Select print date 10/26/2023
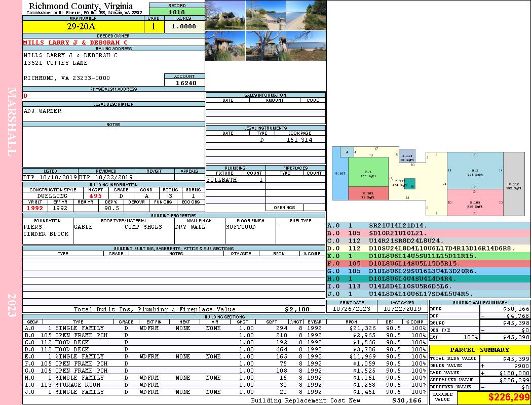Viewport: 532px width, 405px height. pos(352,309)
